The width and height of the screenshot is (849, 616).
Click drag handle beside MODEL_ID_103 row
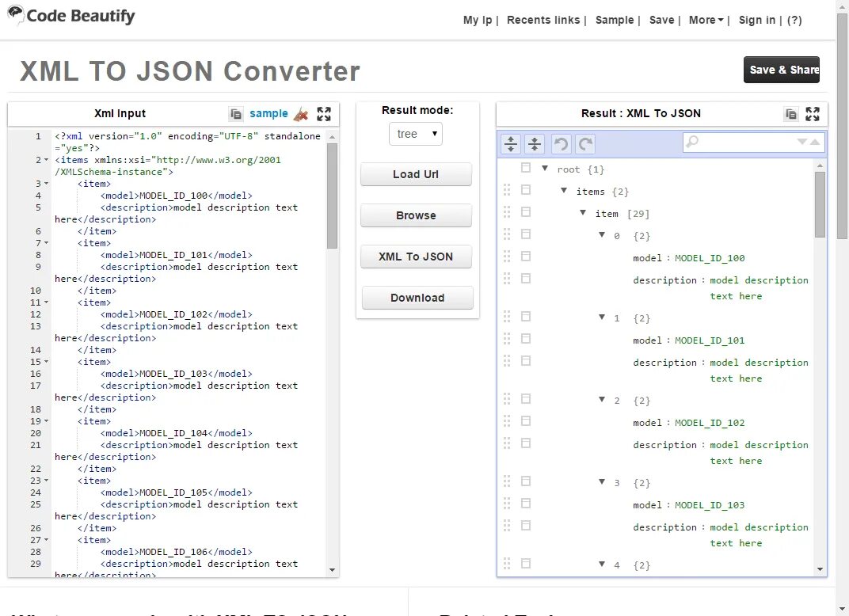coord(507,504)
